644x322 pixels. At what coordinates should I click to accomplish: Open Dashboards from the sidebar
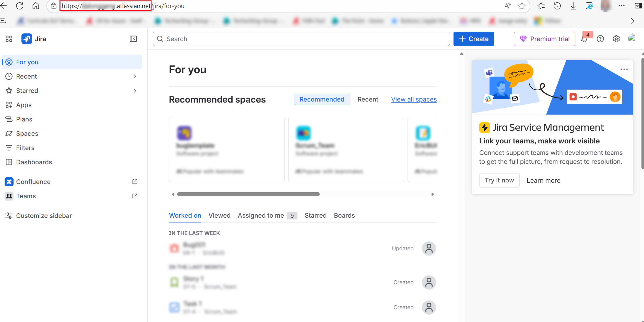coord(34,162)
